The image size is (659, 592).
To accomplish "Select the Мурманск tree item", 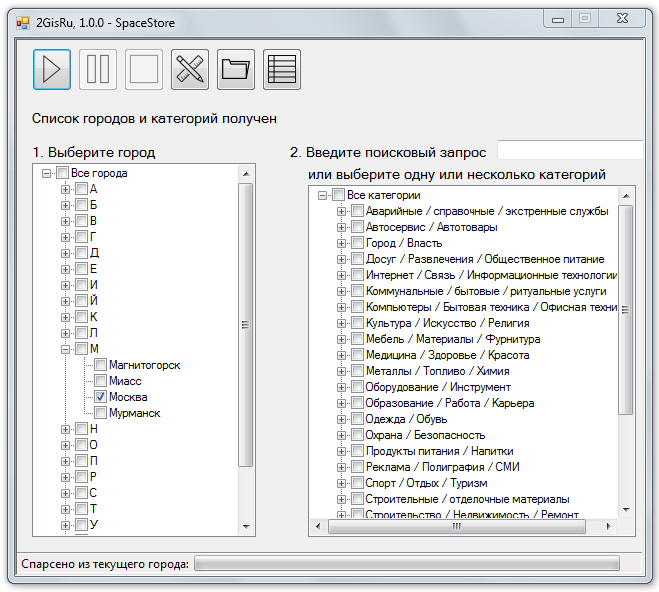I will coord(134,413).
